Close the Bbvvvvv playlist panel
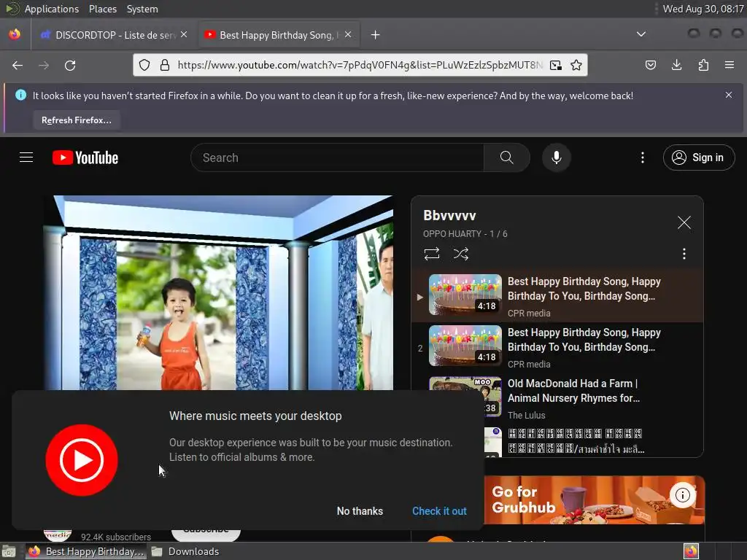747x560 pixels. [x=684, y=222]
